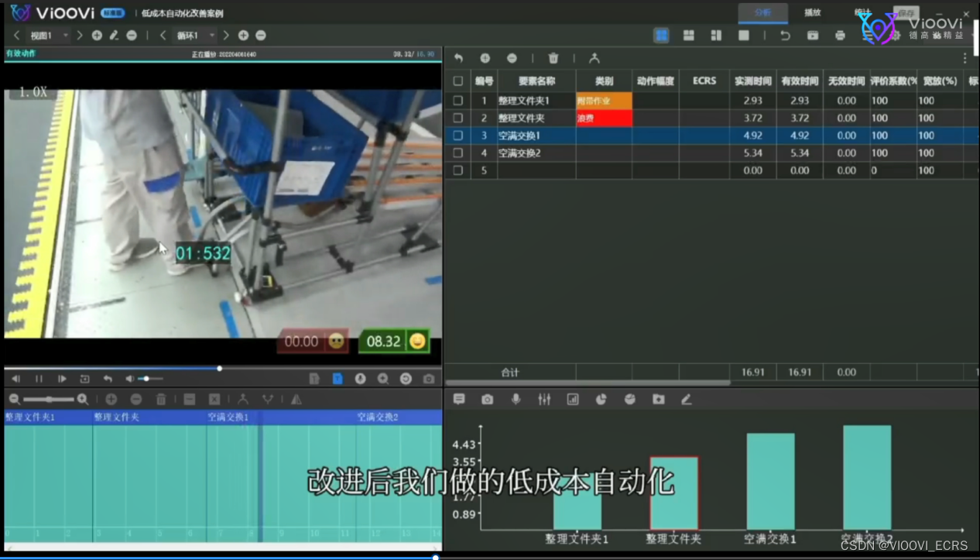
Task: Check the checkbox for row 编号 2
Action: [457, 118]
